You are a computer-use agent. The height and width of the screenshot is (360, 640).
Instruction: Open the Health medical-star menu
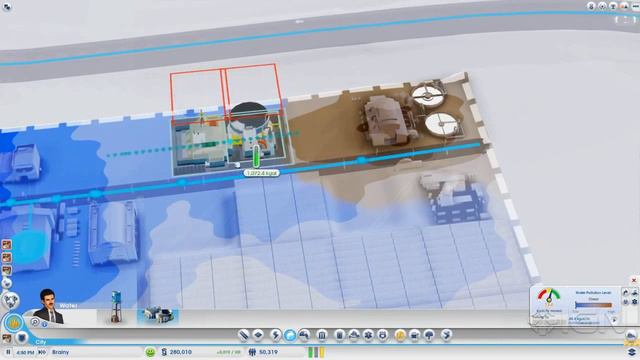click(x=368, y=335)
